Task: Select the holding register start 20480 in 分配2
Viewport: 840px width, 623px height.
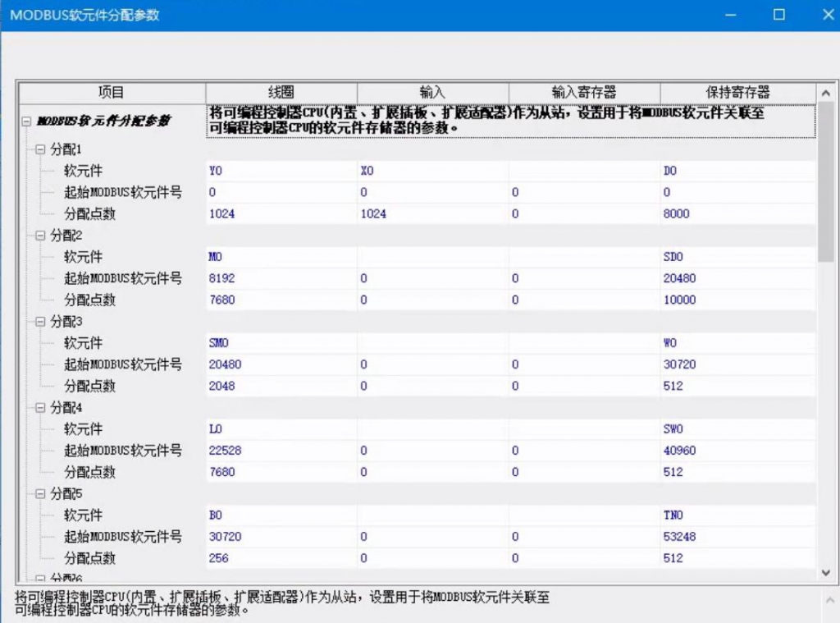Action: [737, 278]
